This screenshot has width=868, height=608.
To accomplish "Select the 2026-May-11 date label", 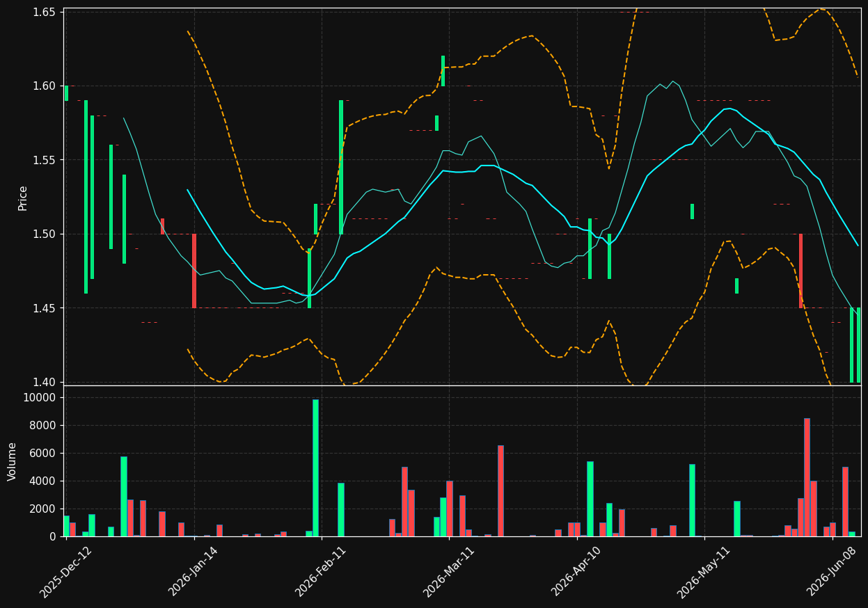I will click(704, 572).
